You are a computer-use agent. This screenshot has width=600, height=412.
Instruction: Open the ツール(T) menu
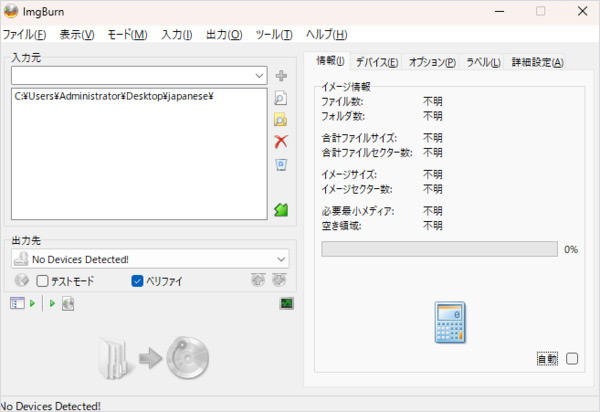click(274, 35)
